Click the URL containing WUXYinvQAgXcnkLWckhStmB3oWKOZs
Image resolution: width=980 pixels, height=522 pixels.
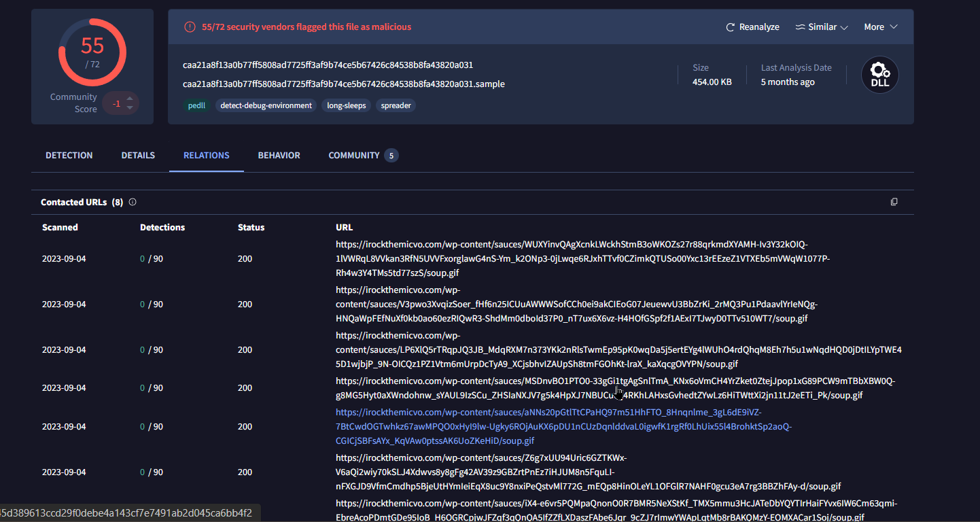click(583, 259)
